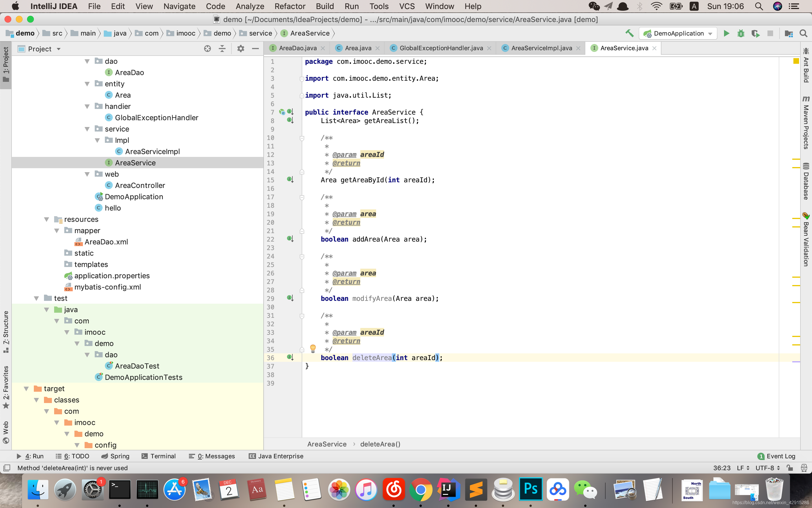Toggle the 2: Favorites tool window stripe

point(6,387)
